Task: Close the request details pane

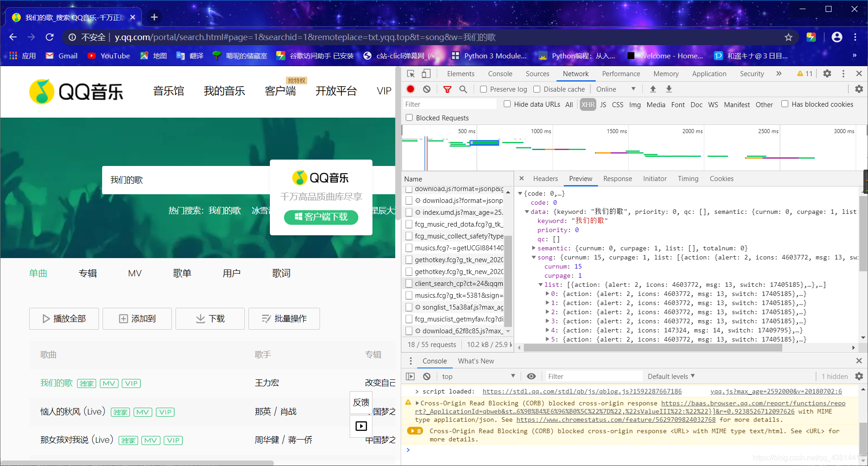Action: tap(522, 179)
